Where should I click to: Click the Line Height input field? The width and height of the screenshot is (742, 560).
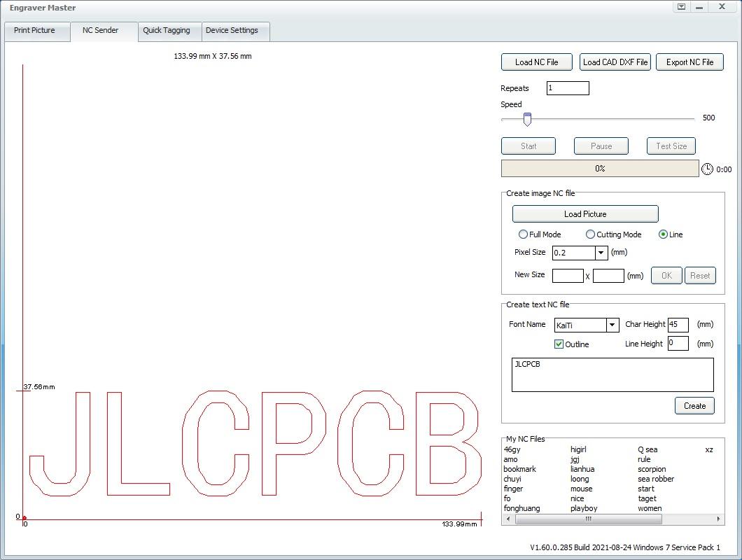pyautogui.click(x=678, y=344)
